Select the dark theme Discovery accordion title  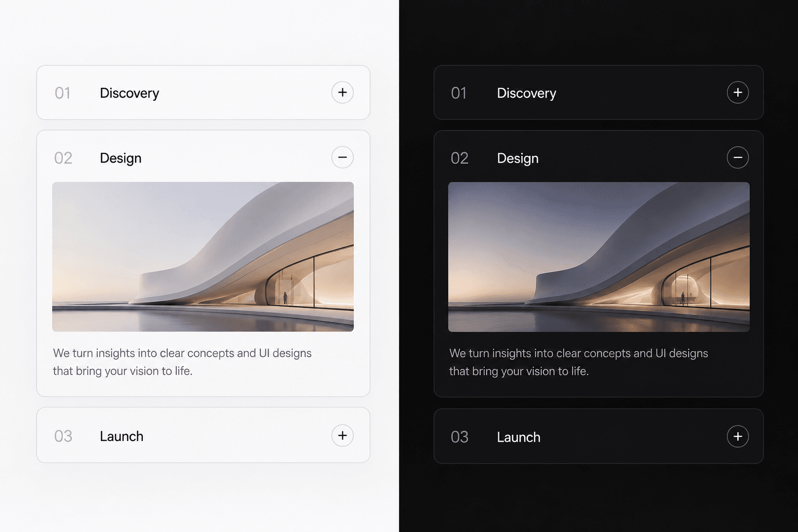coord(526,93)
